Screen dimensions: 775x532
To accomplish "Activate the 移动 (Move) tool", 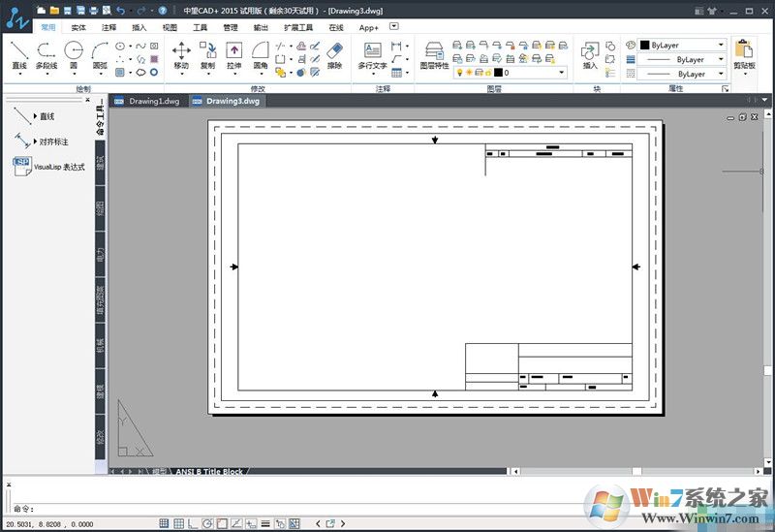I will coord(181,54).
